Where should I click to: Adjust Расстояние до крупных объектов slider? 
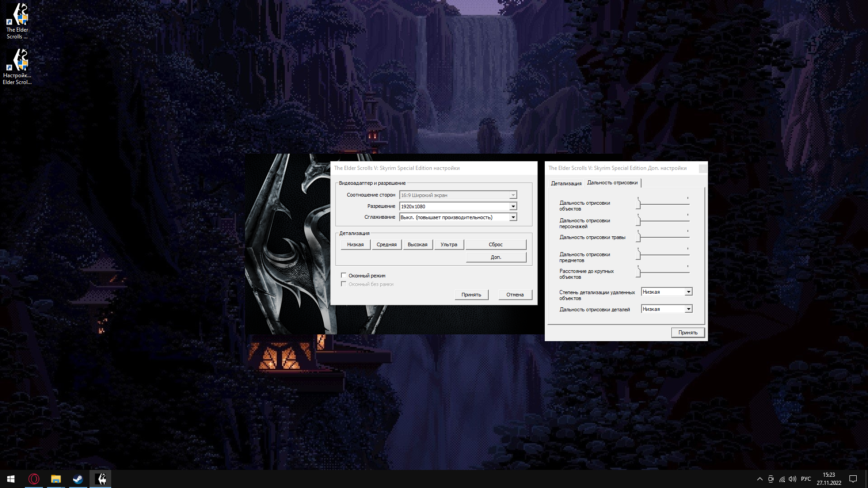coord(664,272)
